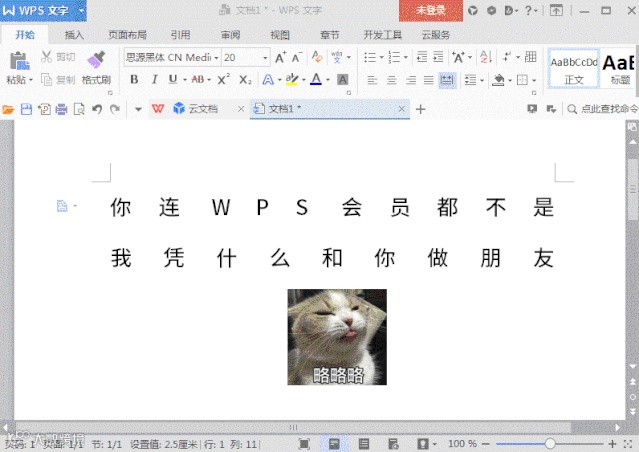Toggle Underline formatting
Viewport: 639px width, 452px height.
[x=173, y=79]
